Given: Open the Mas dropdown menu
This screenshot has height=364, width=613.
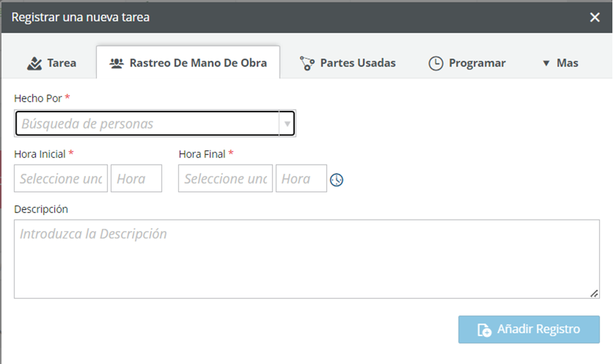Looking at the screenshot, I should [x=560, y=63].
